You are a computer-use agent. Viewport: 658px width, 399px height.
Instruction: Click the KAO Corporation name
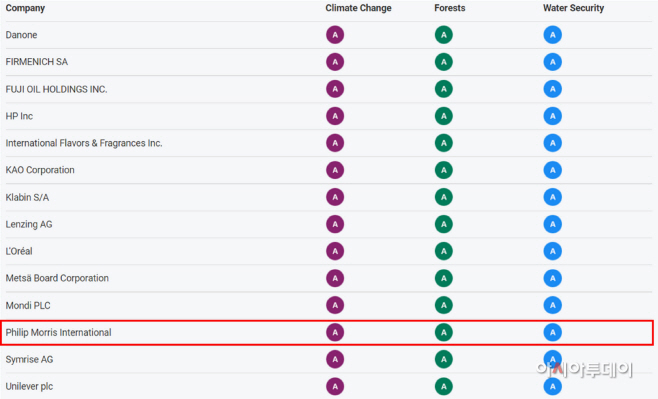point(40,170)
